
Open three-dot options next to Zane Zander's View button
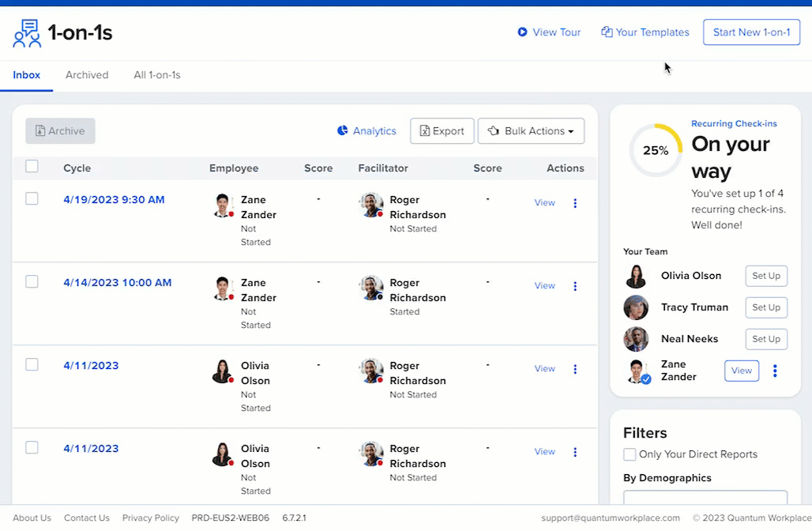(775, 371)
